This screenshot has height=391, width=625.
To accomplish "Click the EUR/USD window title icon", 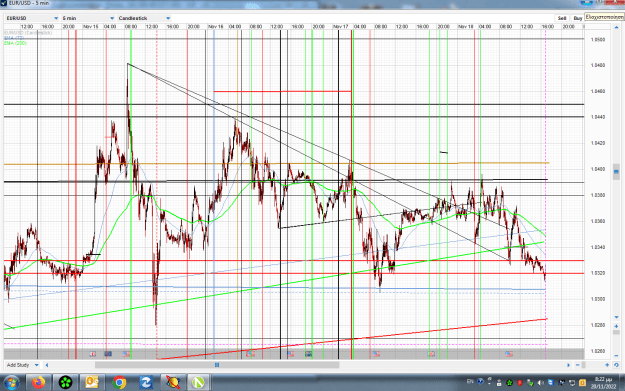I will click(4, 3).
